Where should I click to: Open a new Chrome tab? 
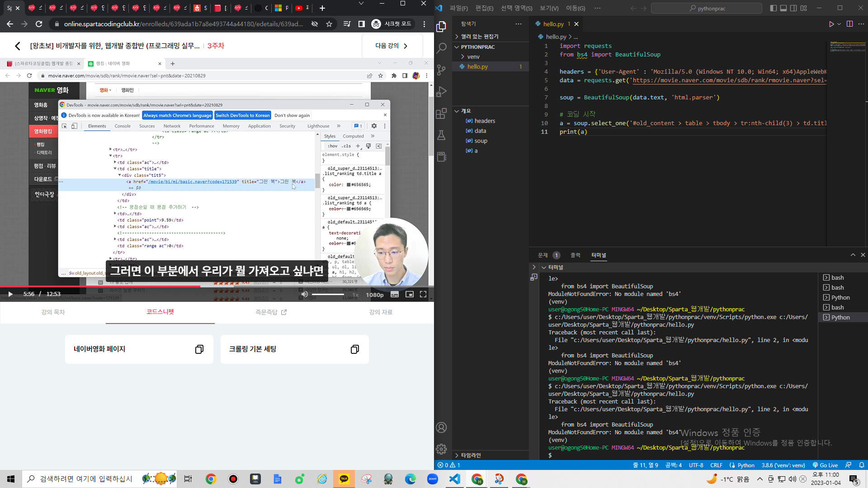322,8
